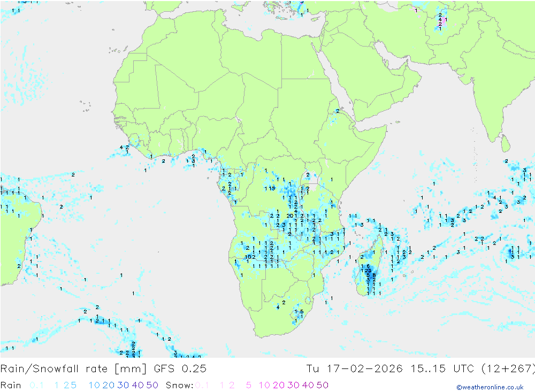Click the weatheronline.co.uk copyright link
This screenshot has width=535, height=392.
click(x=490, y=387)
